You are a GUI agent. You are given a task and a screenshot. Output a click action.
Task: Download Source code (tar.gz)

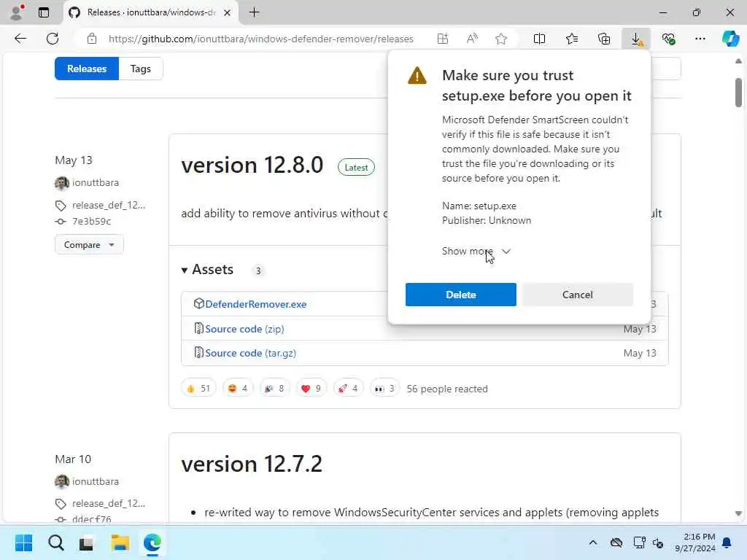pos(251,353)
